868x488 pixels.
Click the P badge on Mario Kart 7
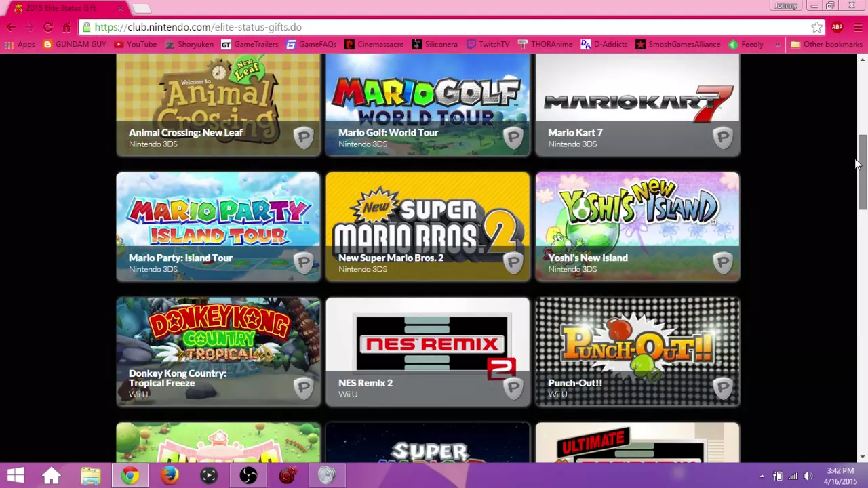[723, 138]
